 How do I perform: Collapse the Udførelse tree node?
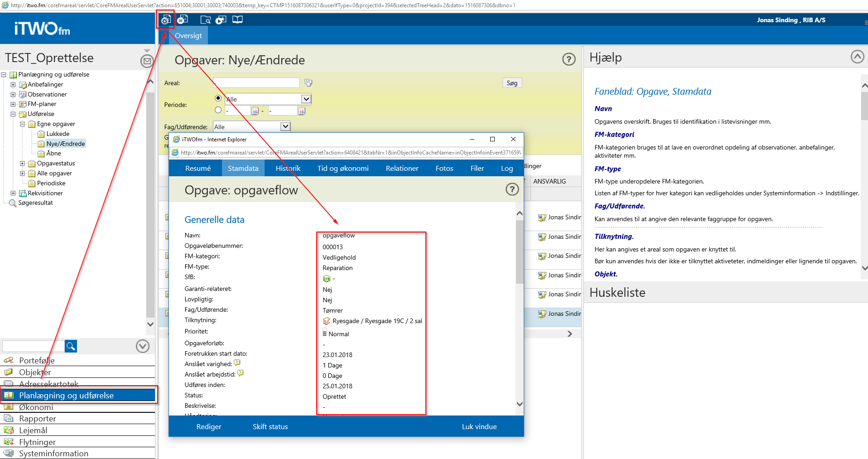(x=13, y=114)
